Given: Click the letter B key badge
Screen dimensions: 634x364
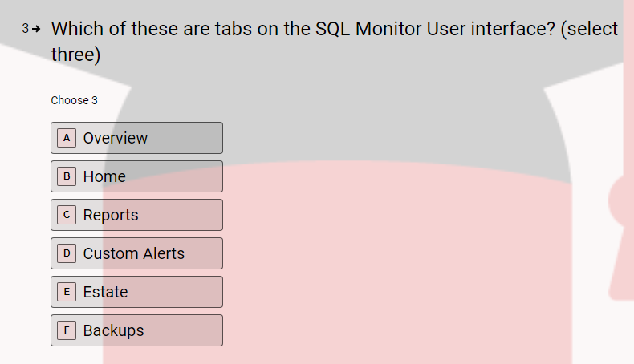Looking at the screenshot, I should click(67, 176).
